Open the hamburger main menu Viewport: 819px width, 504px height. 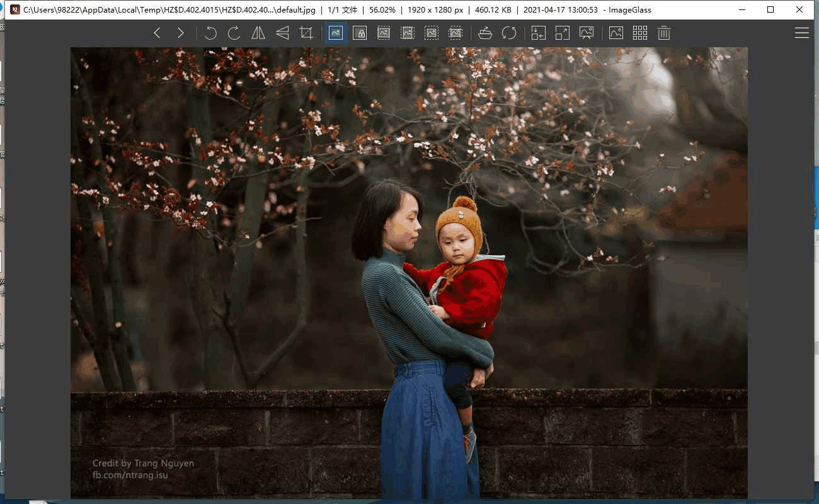[802, 33]
